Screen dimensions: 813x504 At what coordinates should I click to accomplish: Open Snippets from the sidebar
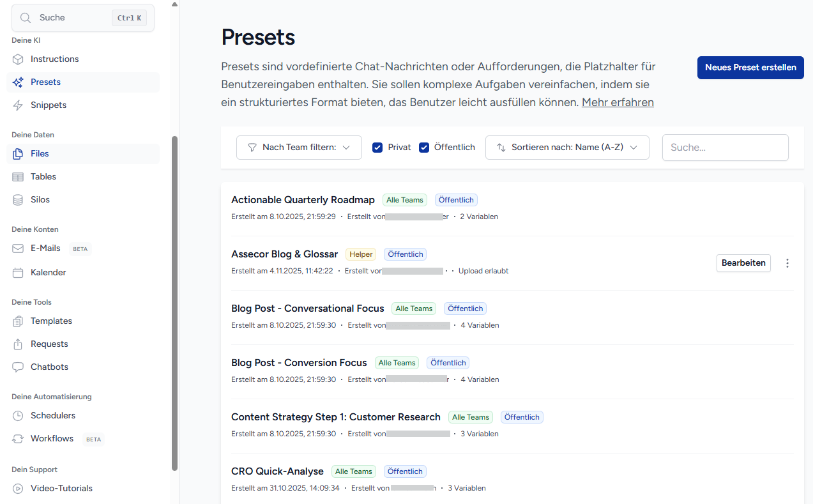[49, 105]
